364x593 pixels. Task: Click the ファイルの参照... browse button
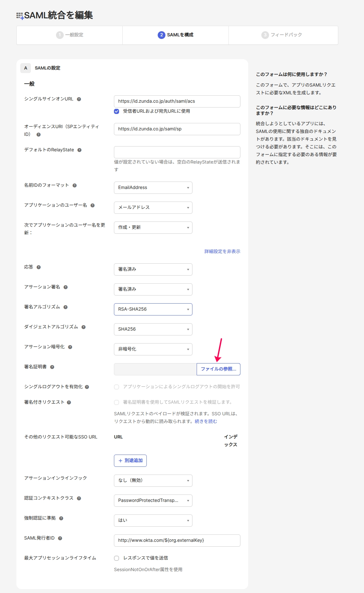click(x=219, y=369)
